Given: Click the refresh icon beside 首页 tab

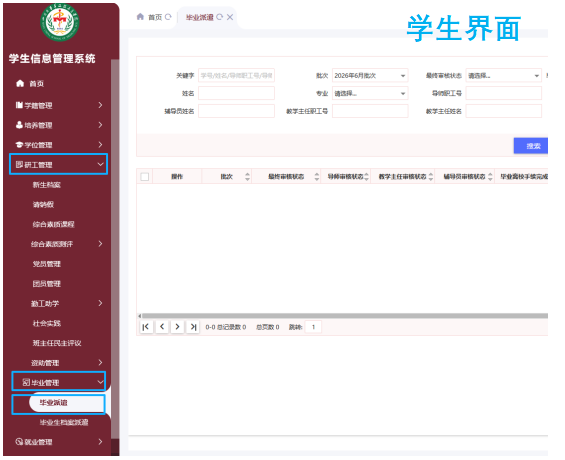Looking at the screenshot, I should 168,17.
